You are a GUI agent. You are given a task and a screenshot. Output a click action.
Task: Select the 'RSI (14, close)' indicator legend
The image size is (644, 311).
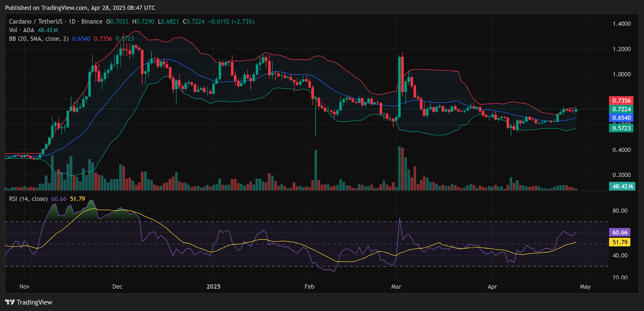pyautogui.click(x=28, y=199)
